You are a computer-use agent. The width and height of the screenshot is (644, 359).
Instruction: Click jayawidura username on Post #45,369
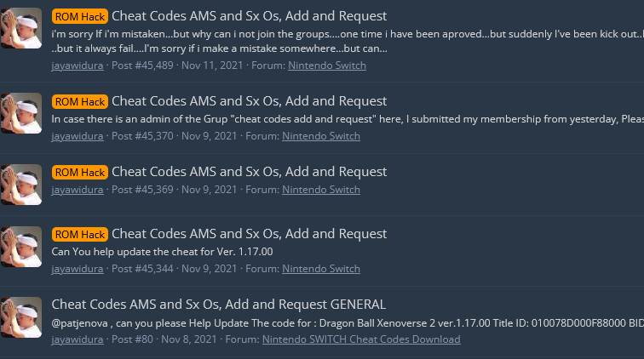(x=78, y=190)
